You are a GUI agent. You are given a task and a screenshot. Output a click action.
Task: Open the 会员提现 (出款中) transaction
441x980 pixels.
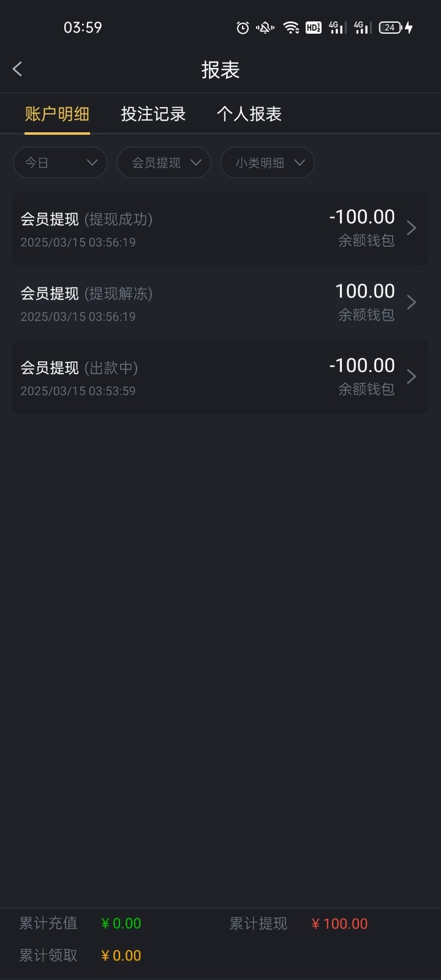[x=184, y=377]
